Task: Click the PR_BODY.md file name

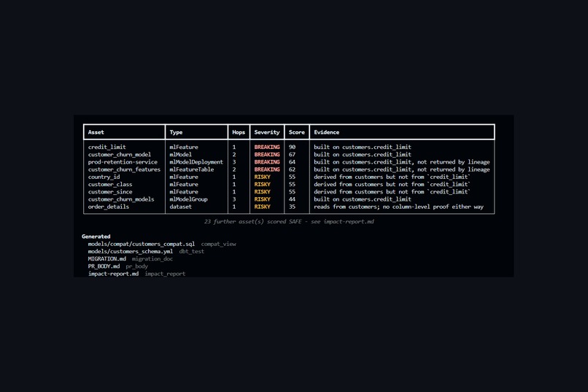Action: point(104,266)
